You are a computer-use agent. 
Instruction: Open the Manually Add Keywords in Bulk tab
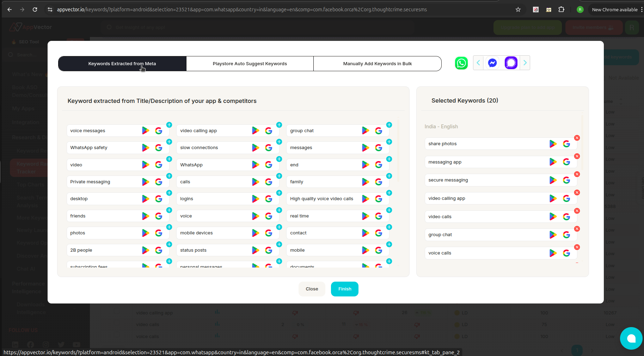[377, 63]
